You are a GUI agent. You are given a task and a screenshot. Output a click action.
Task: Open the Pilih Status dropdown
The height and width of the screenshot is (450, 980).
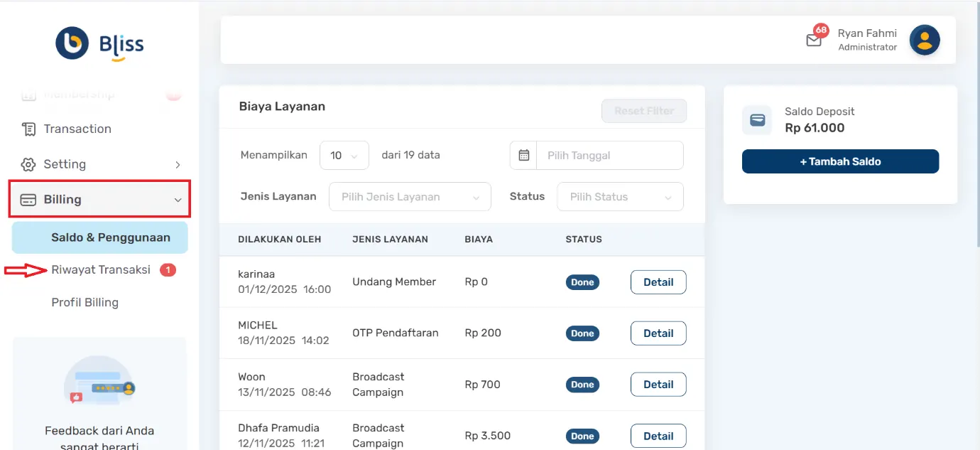click(619, 196)
